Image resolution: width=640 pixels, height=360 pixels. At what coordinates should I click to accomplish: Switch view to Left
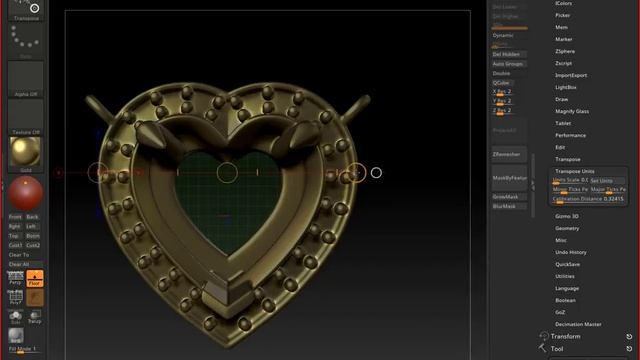click(x=32, y=227)
